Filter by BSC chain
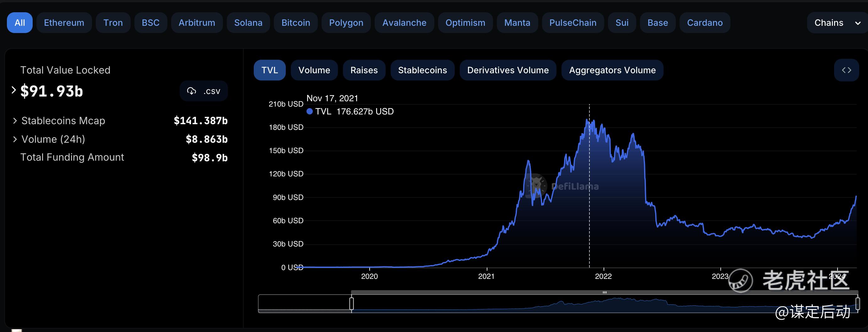Screen dimensions: 868x332 pos(151,23)
